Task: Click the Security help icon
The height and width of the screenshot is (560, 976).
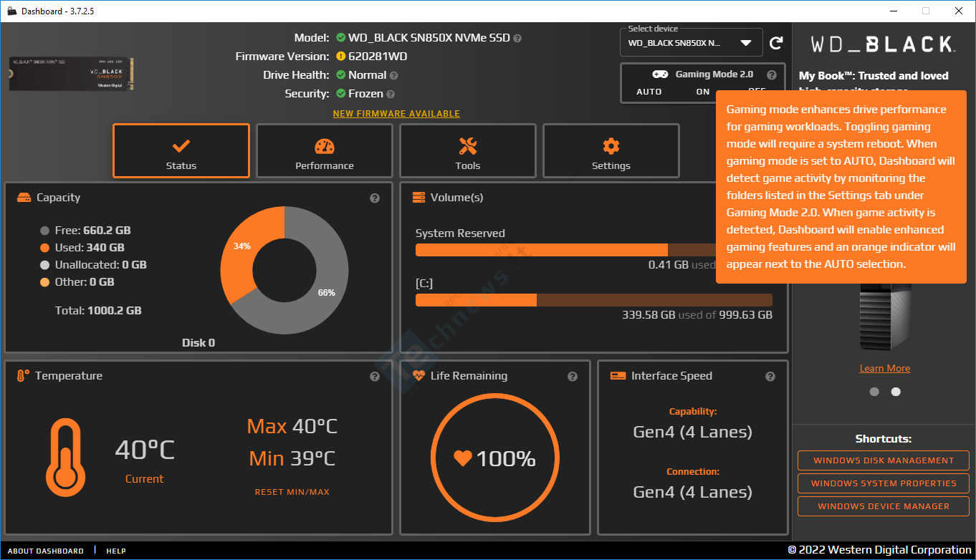Action: point(391,94)
